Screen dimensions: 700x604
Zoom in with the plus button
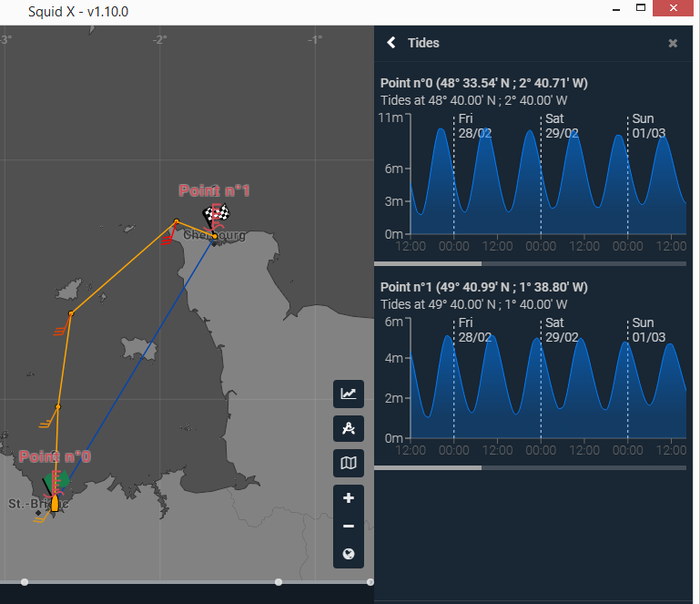pos(349,498)
